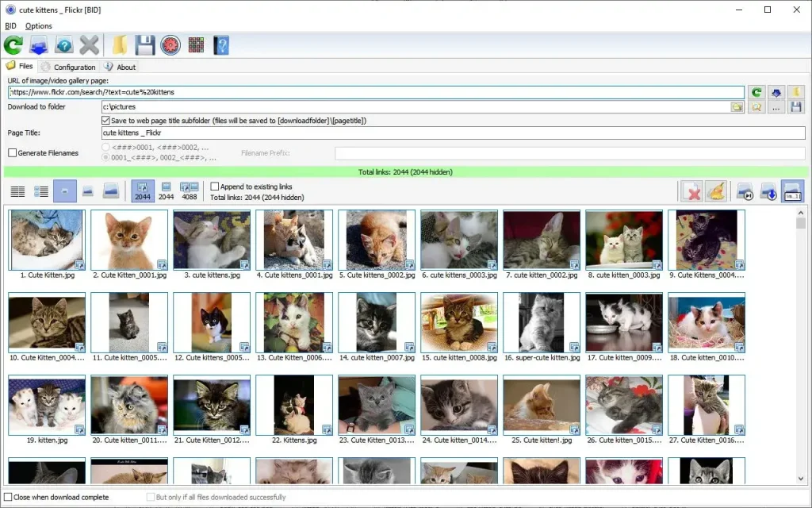This screenshot has height=508, width=812.
Task: Cancel operation using the gray X icon
Action: 89,44
